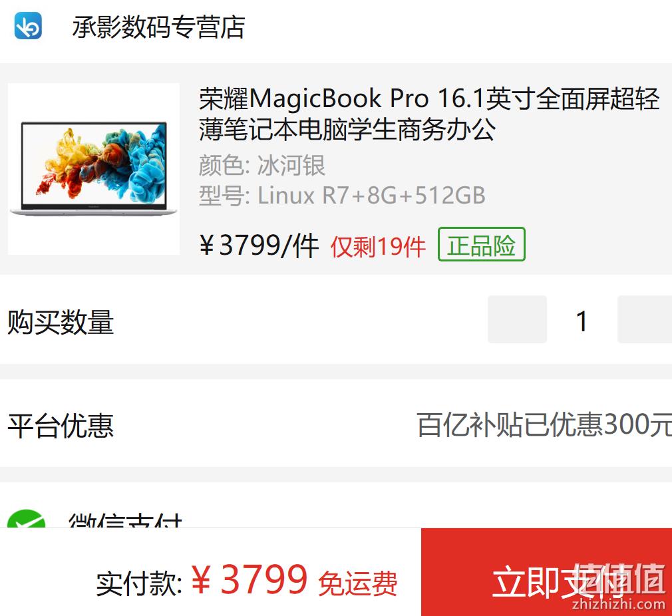Viewport: 672px width, 616px height.
Task: Decrease purchase quantity with minus button
Action: pyautogui.click(x=517, y=319)
